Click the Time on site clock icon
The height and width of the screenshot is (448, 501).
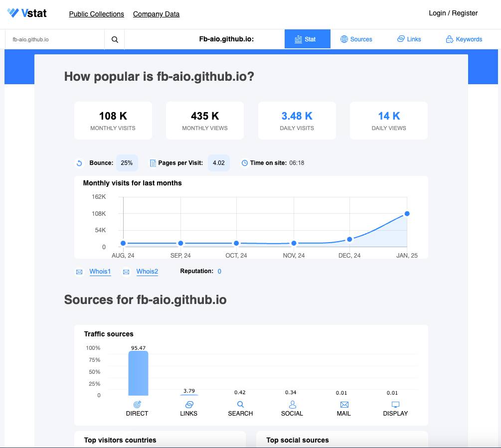coord(244,163)
